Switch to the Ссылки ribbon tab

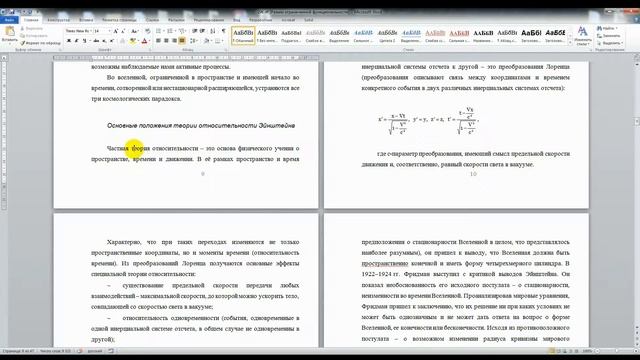[x=152, y=20]
